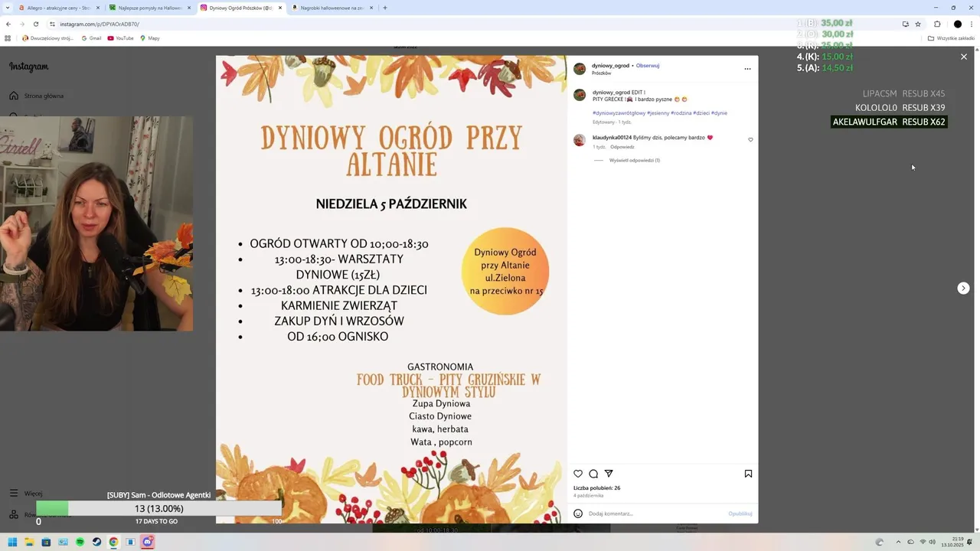Close the Nagrobki halloweenowe tab
980x551 pixels.
tap(371, 8)
